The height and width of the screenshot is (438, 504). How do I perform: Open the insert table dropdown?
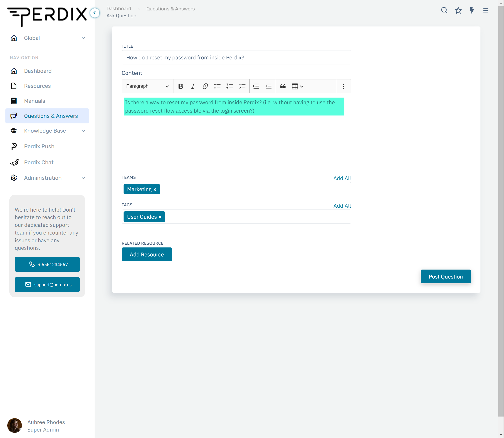coord(297,86)
